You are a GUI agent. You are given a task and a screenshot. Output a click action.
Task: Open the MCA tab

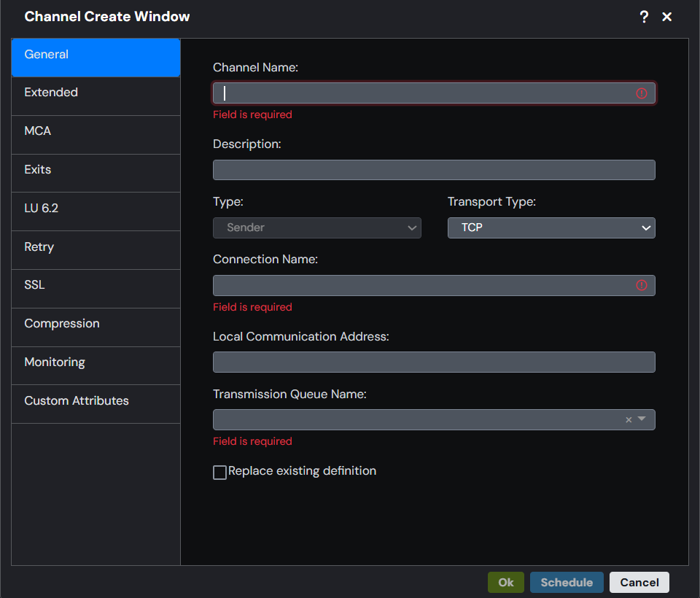[96, 135]
